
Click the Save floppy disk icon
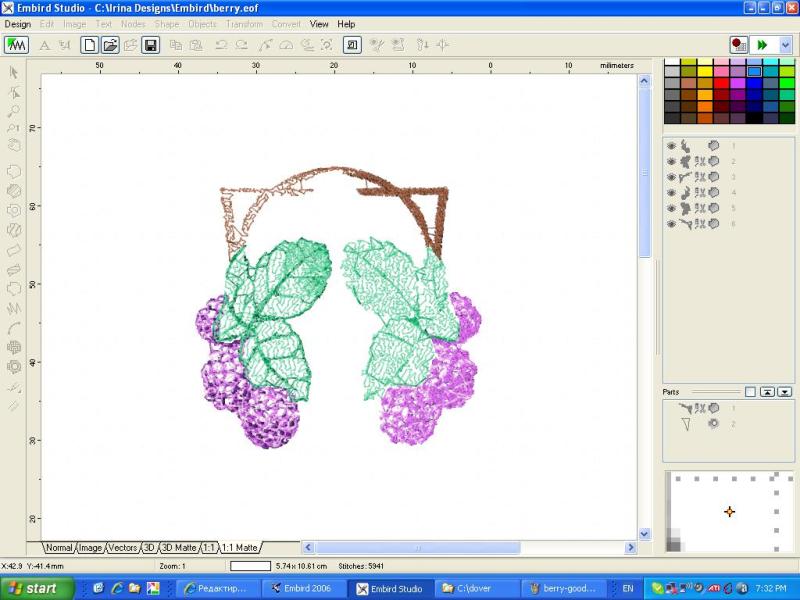click(150, 45)
